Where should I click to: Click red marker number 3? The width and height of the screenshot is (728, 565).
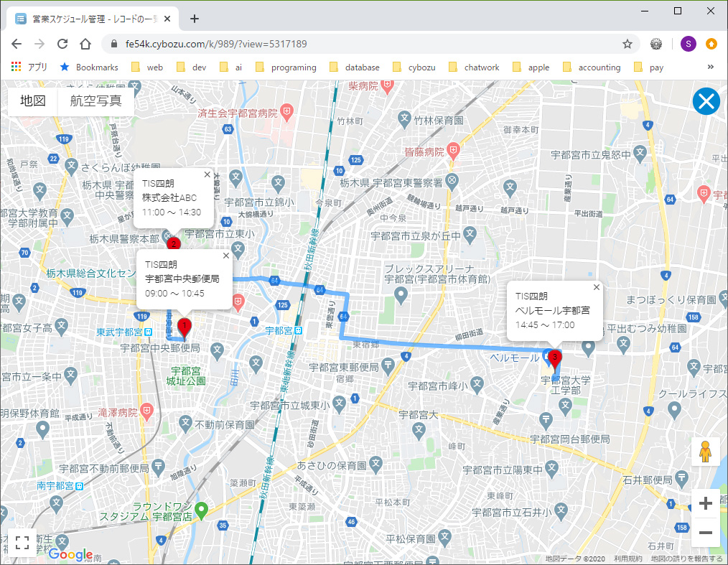pos(554,359)
